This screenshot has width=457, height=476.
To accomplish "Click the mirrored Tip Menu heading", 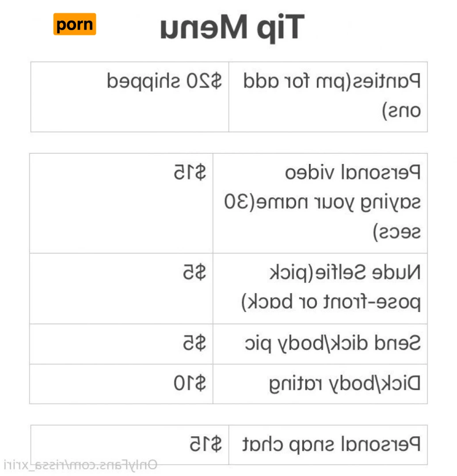I will [232, 28].
